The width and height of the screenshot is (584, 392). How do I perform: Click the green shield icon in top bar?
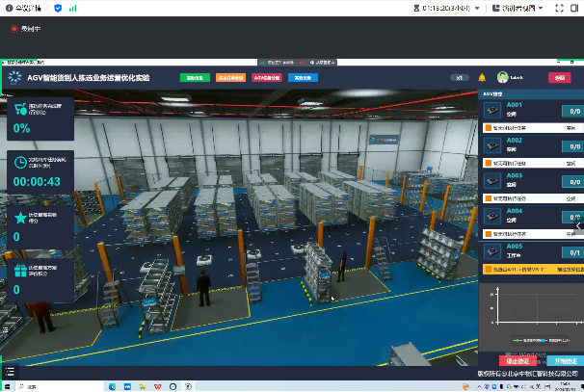coord(57,8)
